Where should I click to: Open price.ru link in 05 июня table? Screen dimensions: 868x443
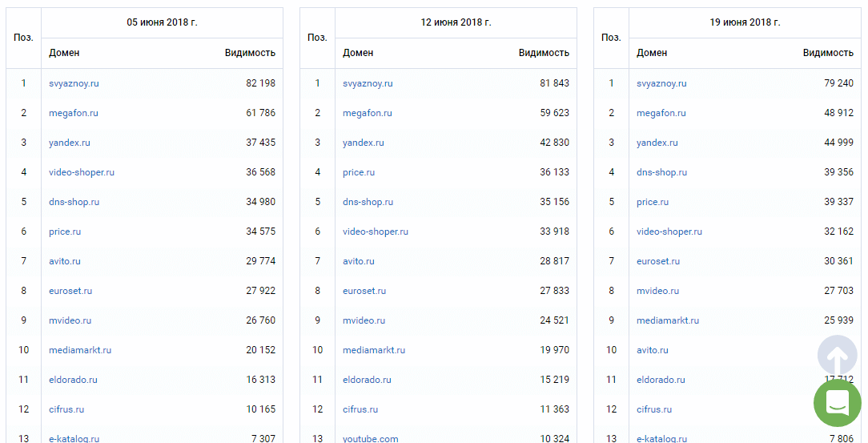(65, 232)
